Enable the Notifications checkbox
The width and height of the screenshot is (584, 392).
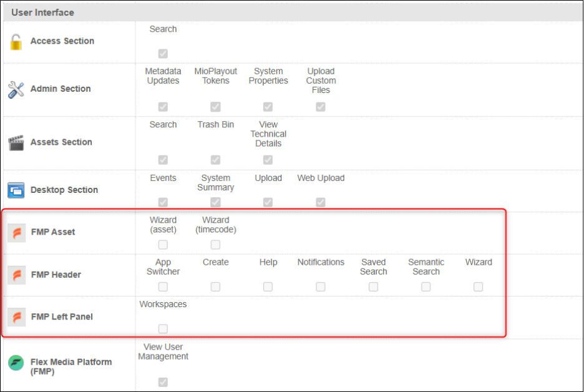pyautogui.click(x=320, y=287)
